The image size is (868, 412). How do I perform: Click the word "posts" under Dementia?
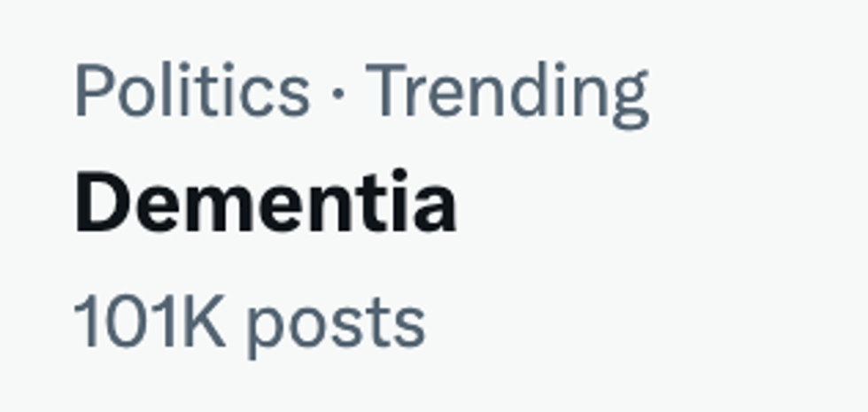pos(336,323)
